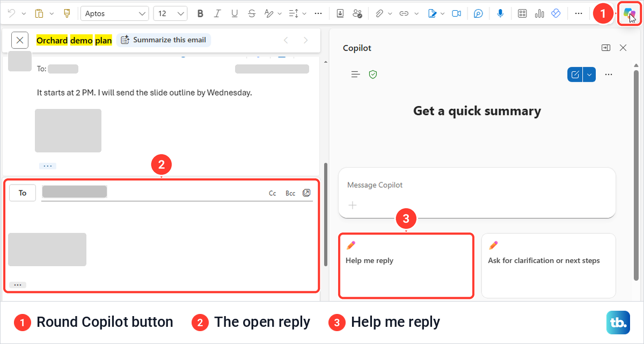The width and height of the screenshot is (644, 344).
Task: Open the font size 12 dropdown
Action: click(x=170, y=13)
